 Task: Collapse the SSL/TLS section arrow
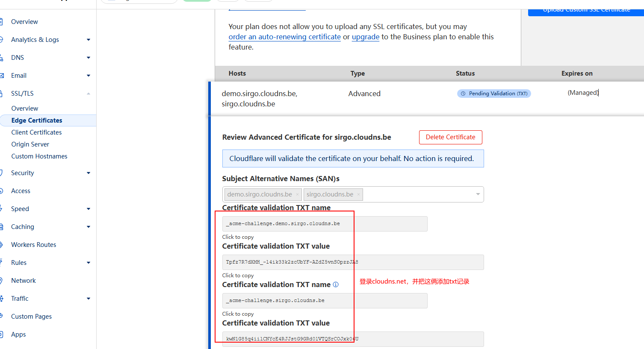click(89, 94)
